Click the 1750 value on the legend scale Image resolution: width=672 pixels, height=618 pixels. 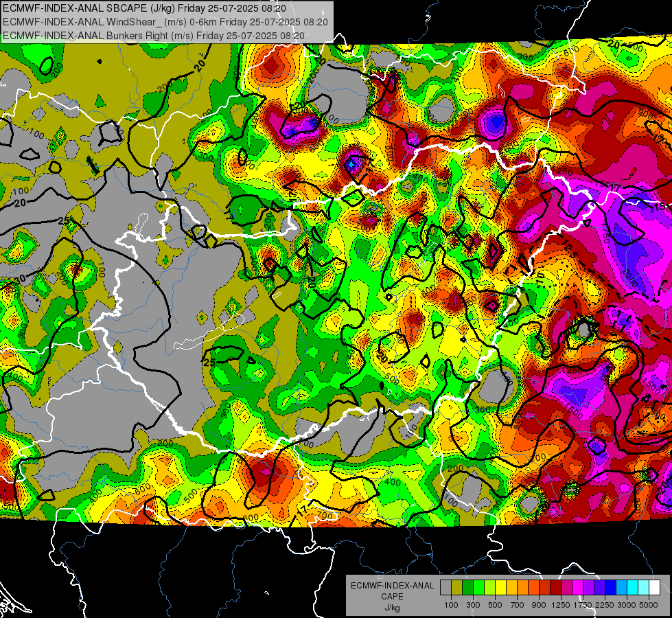click(x=583, y=605)
